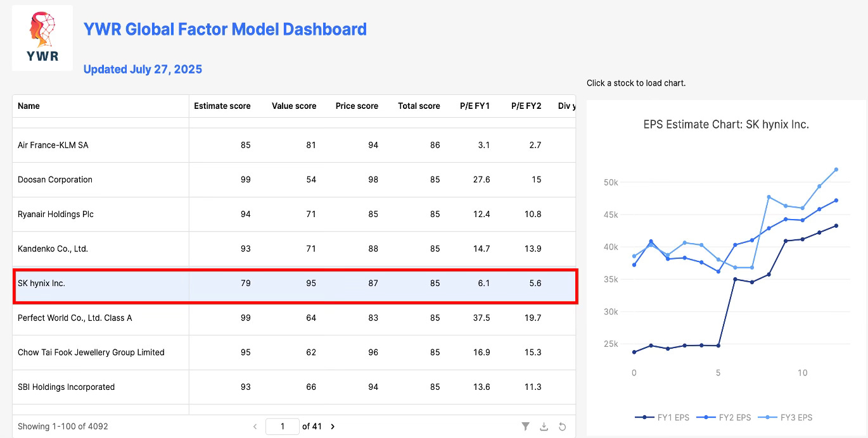Click Air France-KLM P/E FY1 value 3.1
Screen dimensions: 868x438
coord(484,145)
